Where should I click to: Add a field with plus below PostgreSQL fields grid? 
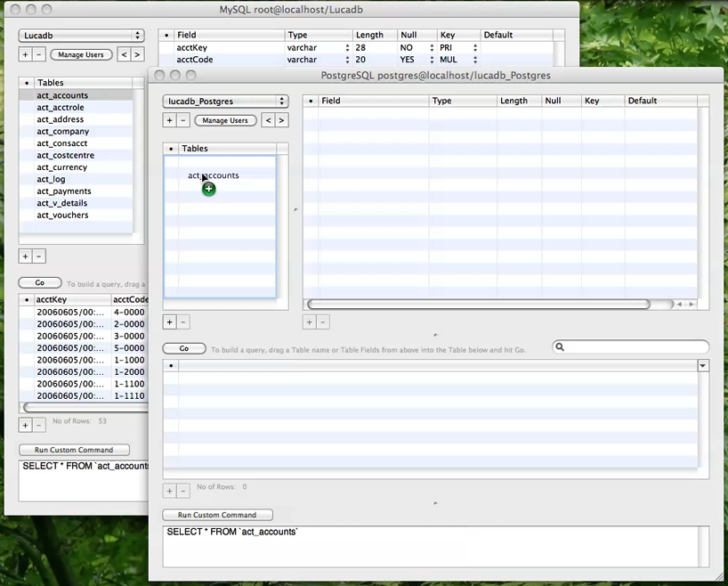click(x=310, y=321)
